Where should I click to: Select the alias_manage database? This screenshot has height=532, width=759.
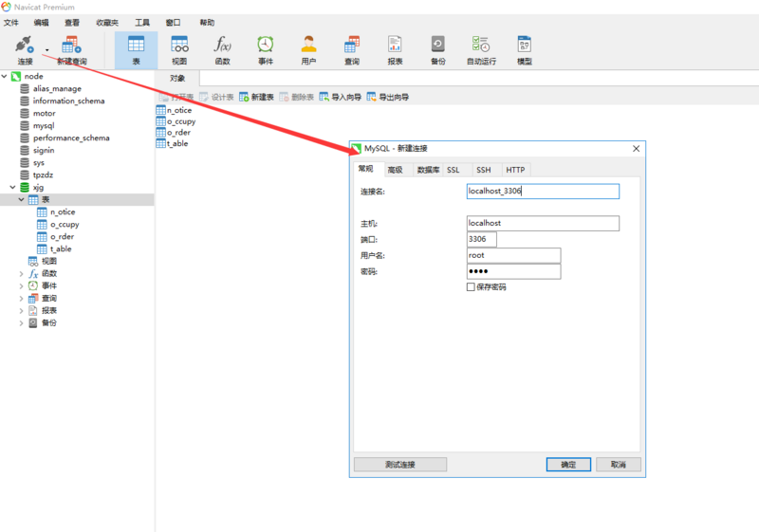pos(57,88)
